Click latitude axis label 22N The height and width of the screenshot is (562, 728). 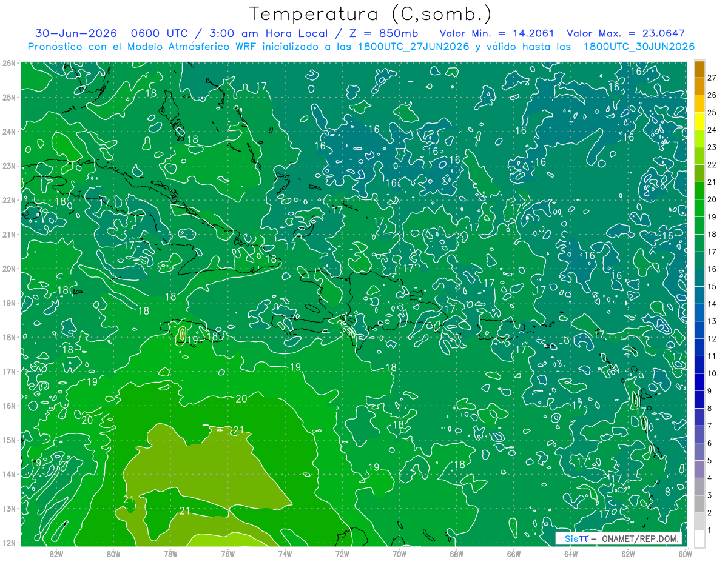pyautogui.click(x=10, y=200)
